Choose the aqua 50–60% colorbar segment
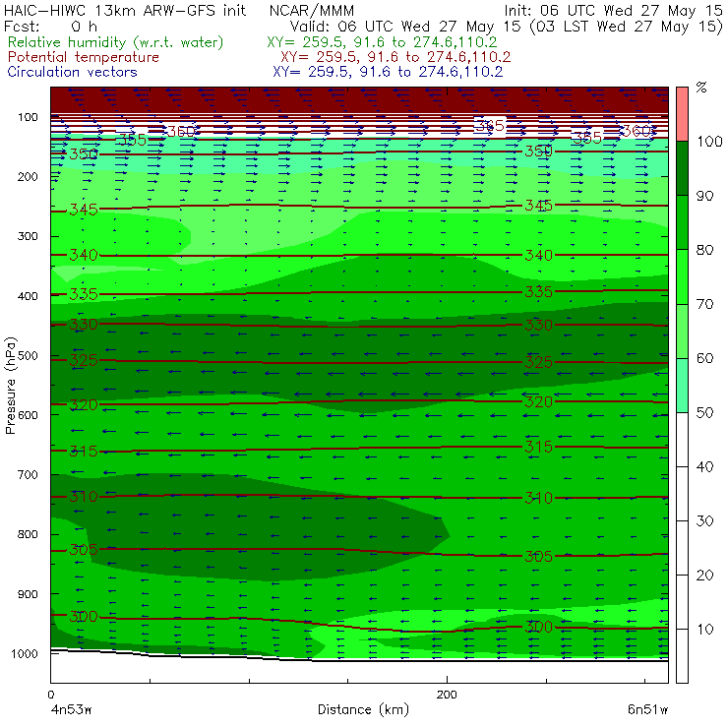 682,386
